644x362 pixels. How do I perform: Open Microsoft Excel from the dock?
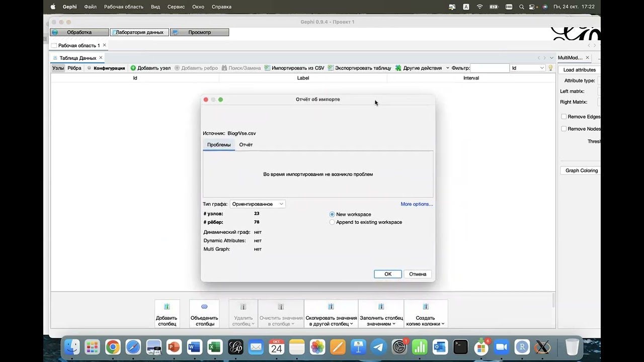pyautogui.click(x=215, y=347)
